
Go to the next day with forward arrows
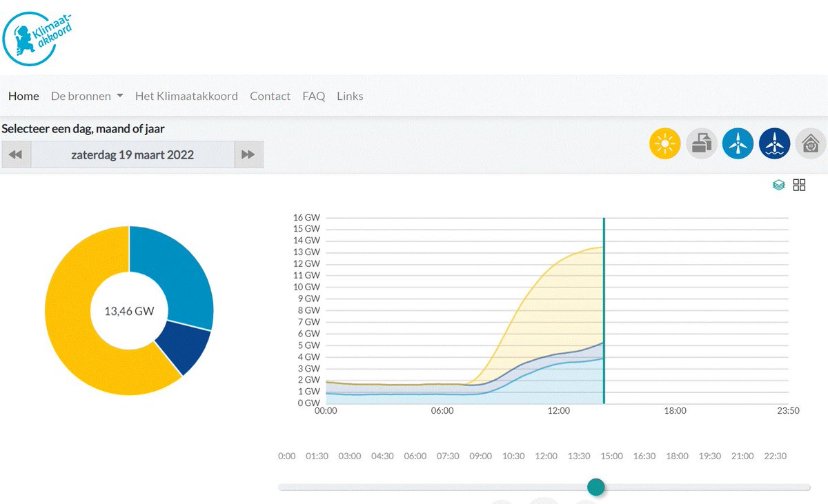point(250,154)
